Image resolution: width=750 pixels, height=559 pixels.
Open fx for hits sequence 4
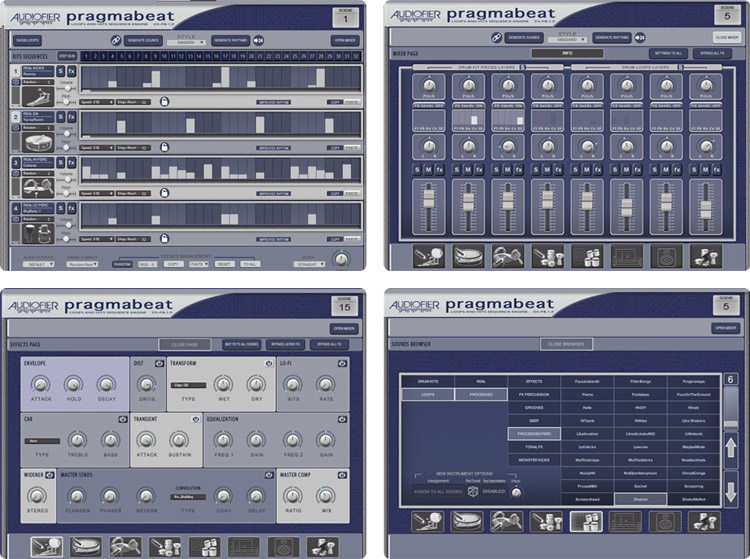coord(72,208)
